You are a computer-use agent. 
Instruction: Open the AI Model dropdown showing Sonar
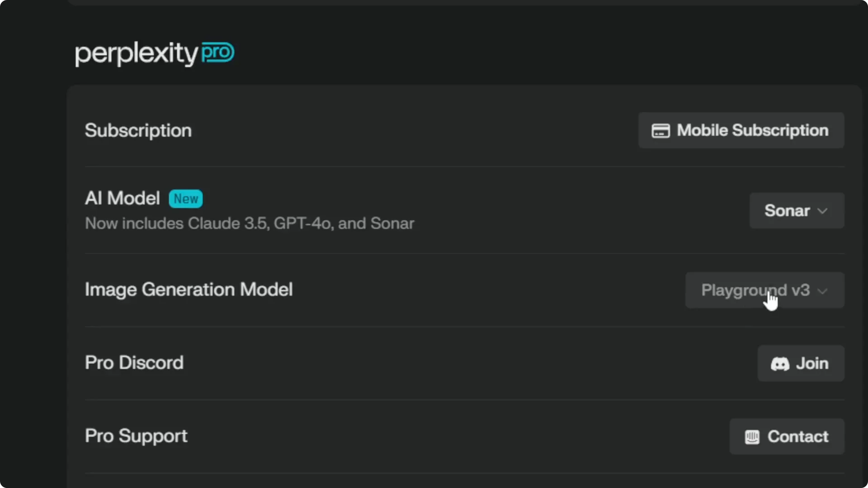coord(797,211)
